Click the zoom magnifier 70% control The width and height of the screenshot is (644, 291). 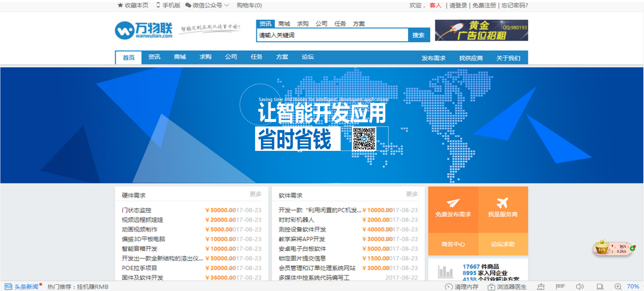pos(627,287)
